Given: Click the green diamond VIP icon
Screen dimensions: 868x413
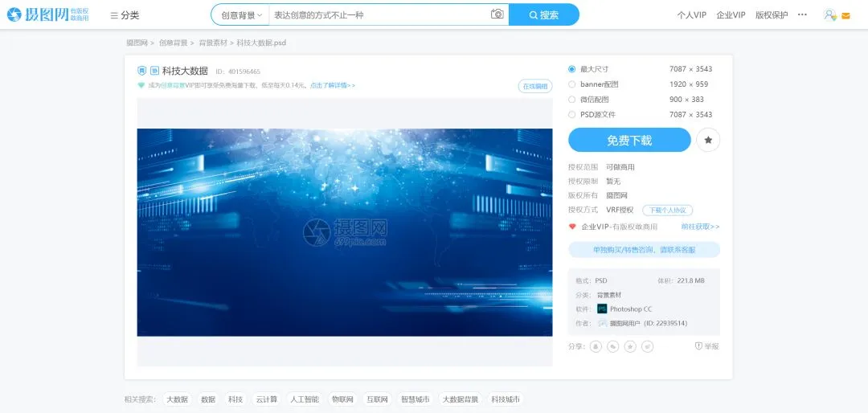Looking at the screenshot, I should (141, 85).
